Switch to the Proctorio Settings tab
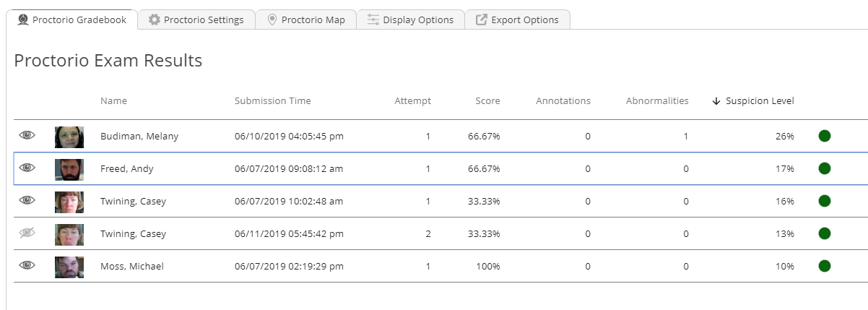This screenshot has width=868, height=310. coord(196,20)
